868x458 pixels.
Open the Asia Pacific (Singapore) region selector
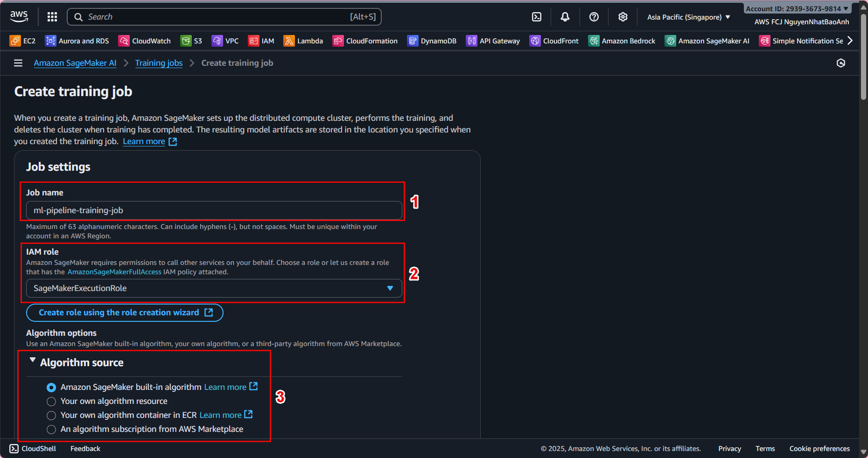tap(689, 17)
